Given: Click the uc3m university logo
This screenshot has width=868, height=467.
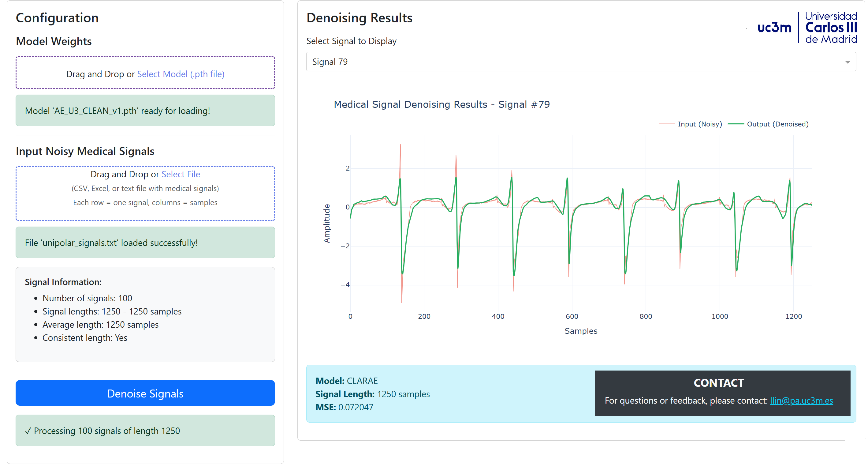Looking at the screenshot, I should point(774,28).
